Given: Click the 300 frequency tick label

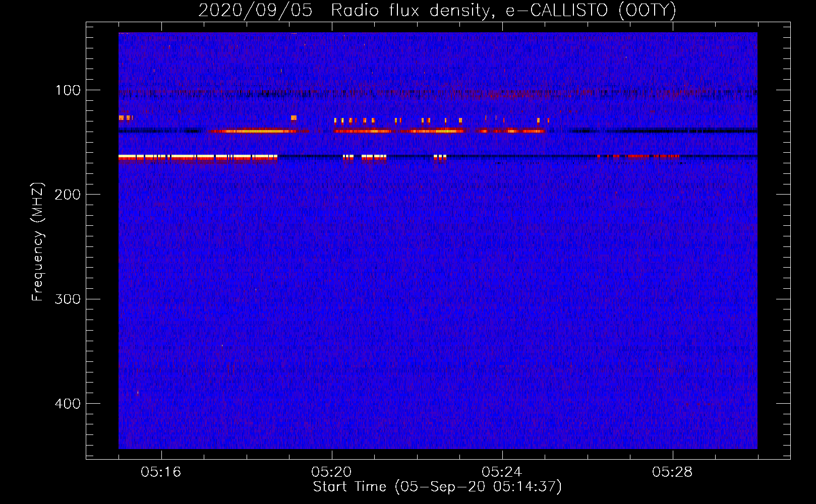Looking at the screenshot, I should tap(68, 299).
